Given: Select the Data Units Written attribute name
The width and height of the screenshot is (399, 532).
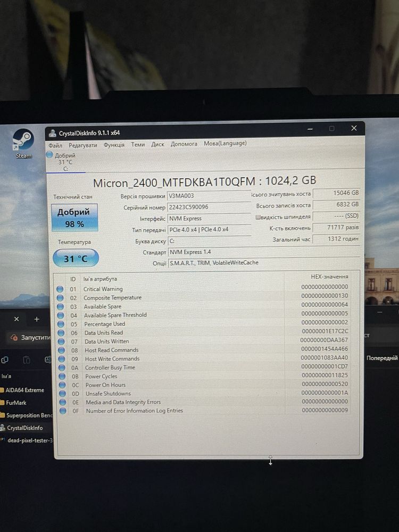Looking at the screenshot, I should coord(106,342).
